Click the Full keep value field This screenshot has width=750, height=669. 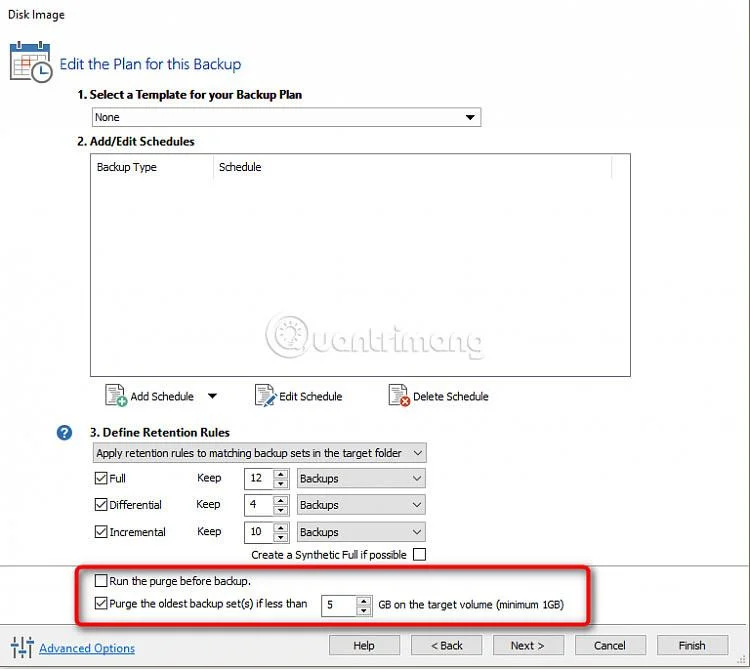coord(259,478)
